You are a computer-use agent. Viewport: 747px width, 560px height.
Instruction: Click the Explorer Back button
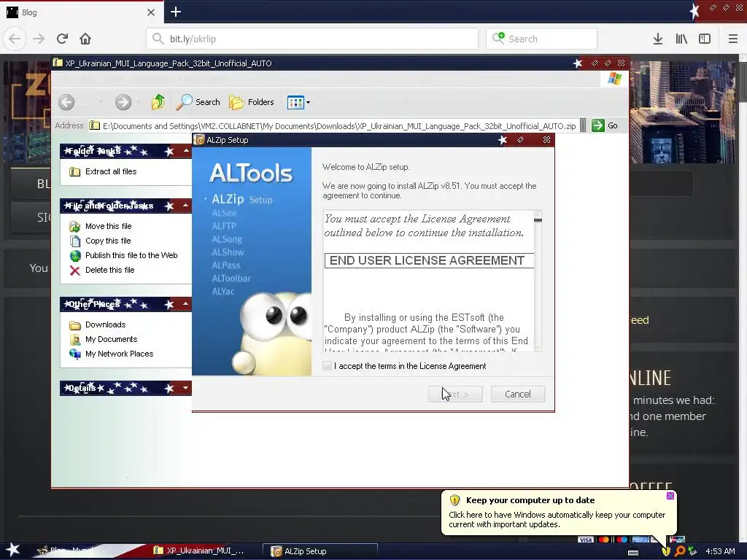point(66,102)
